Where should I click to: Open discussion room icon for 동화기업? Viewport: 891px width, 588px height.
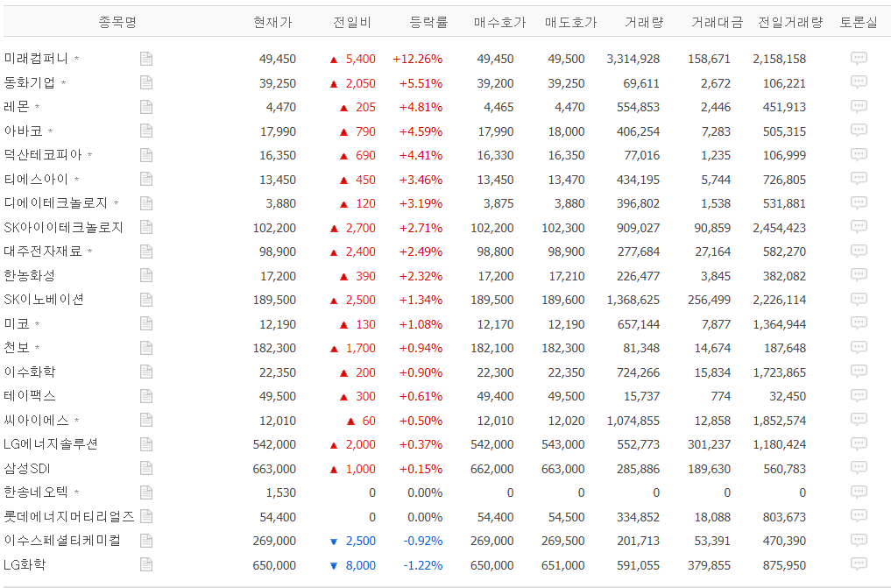click(859, 82)
